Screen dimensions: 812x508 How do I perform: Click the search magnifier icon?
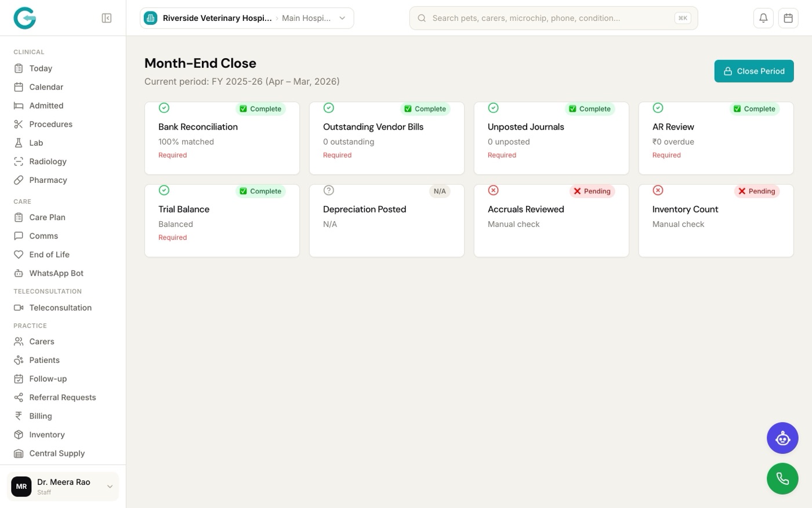point(422,18)
